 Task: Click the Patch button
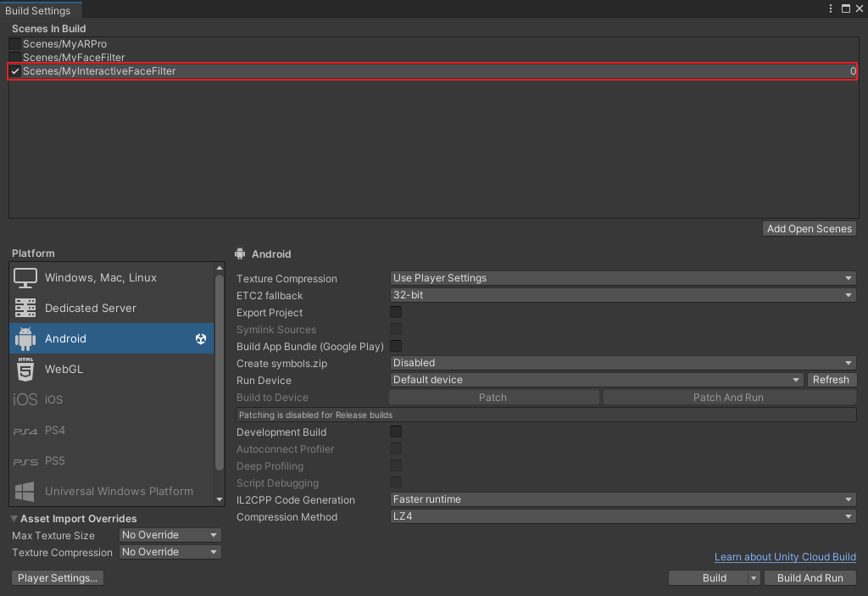tap(493, 398)
